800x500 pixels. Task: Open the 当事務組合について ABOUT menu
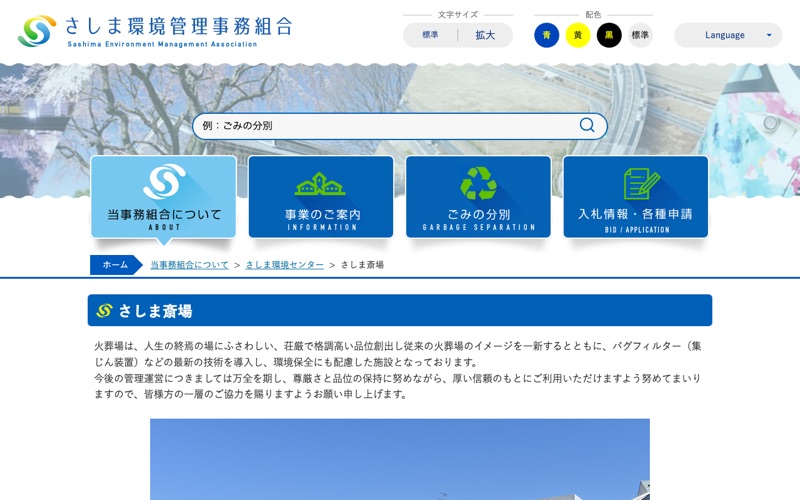point(164,197)
